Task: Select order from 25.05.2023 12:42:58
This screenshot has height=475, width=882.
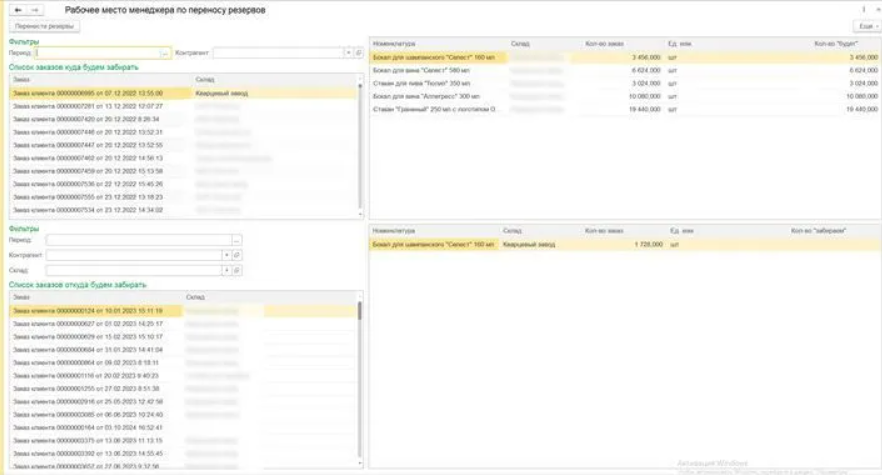Action: [x=183, y=401]
